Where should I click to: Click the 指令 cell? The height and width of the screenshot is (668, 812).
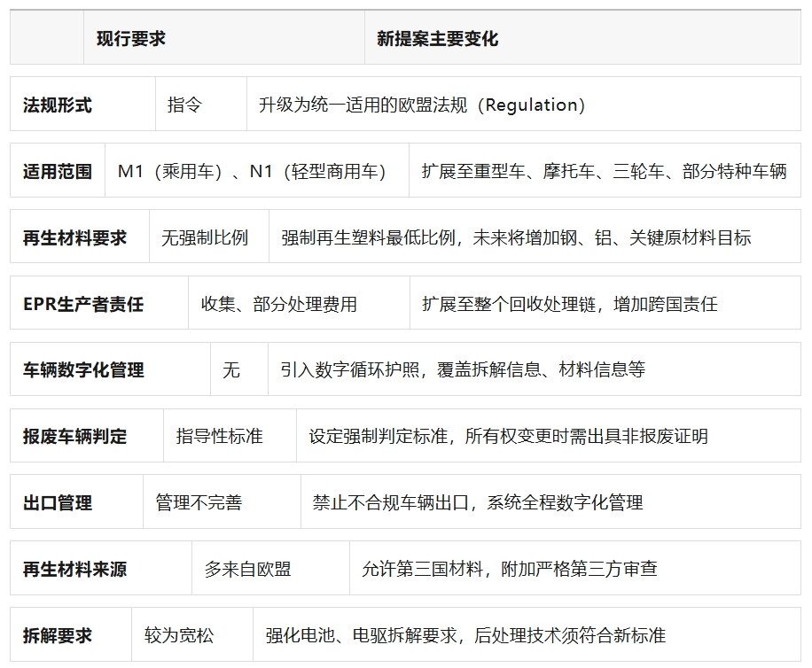184,105
